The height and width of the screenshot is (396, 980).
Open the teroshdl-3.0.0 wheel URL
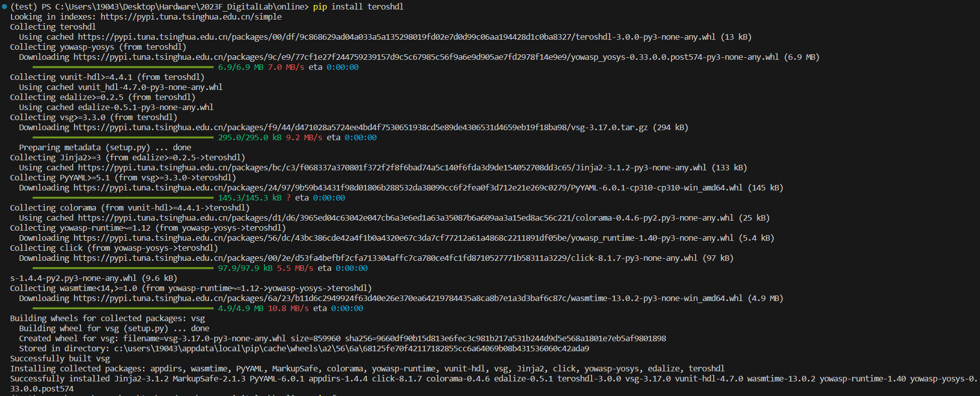[x=396, y=37]
